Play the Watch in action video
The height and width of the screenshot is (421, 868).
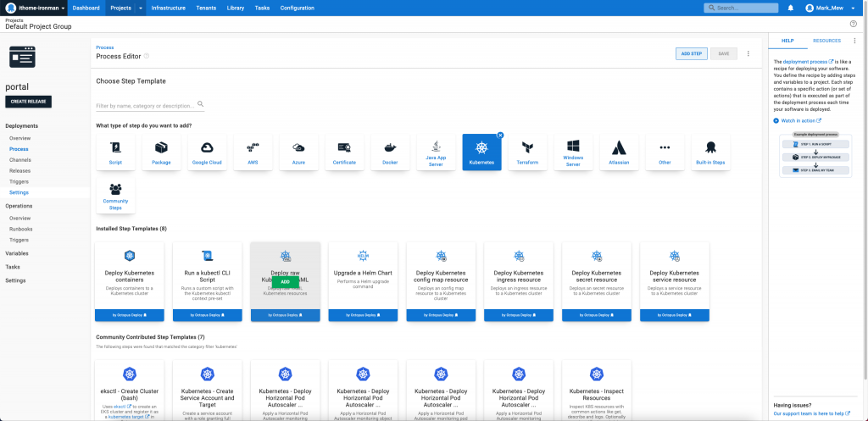pos(798,120)
